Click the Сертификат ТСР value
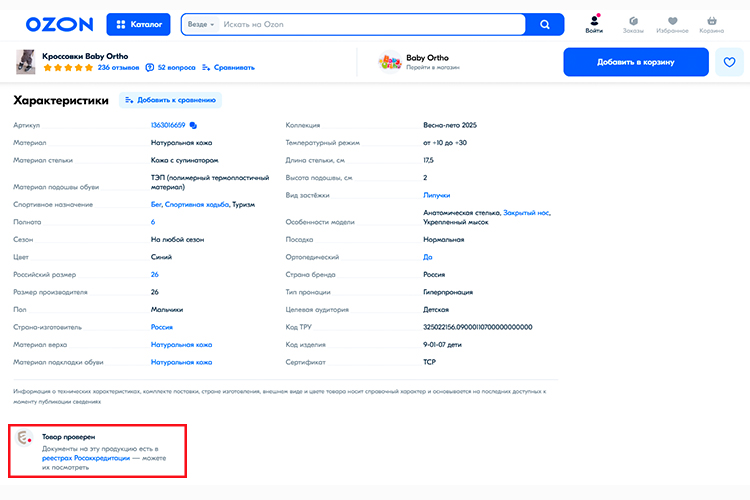Viewport: 750px width, 500px height. tap(429, 362)
